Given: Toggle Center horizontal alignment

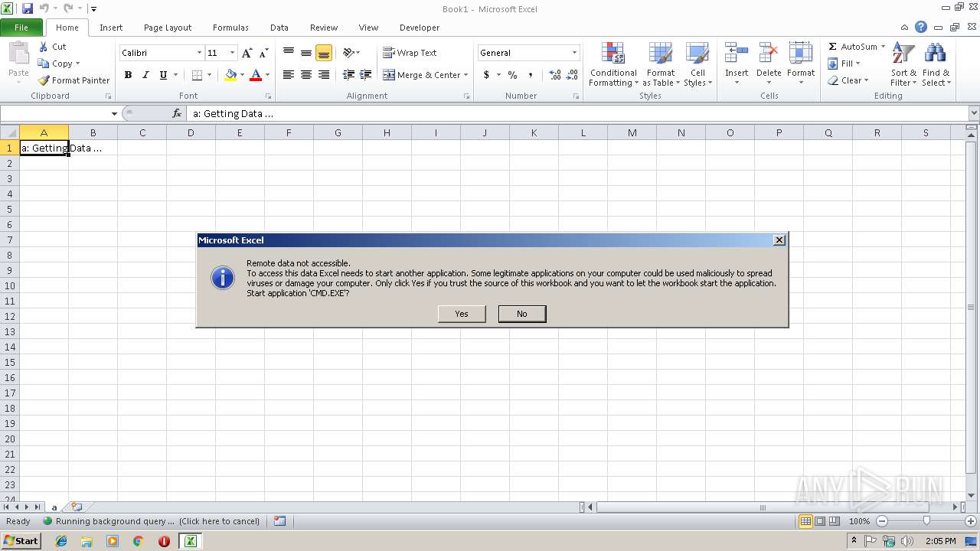Looking at the screenshot, I should coord(306,75).
